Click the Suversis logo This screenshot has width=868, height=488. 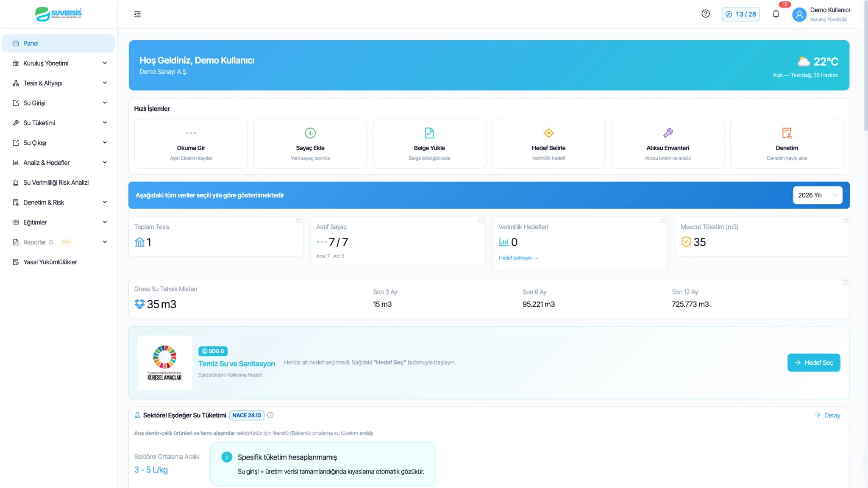[58, 14]
